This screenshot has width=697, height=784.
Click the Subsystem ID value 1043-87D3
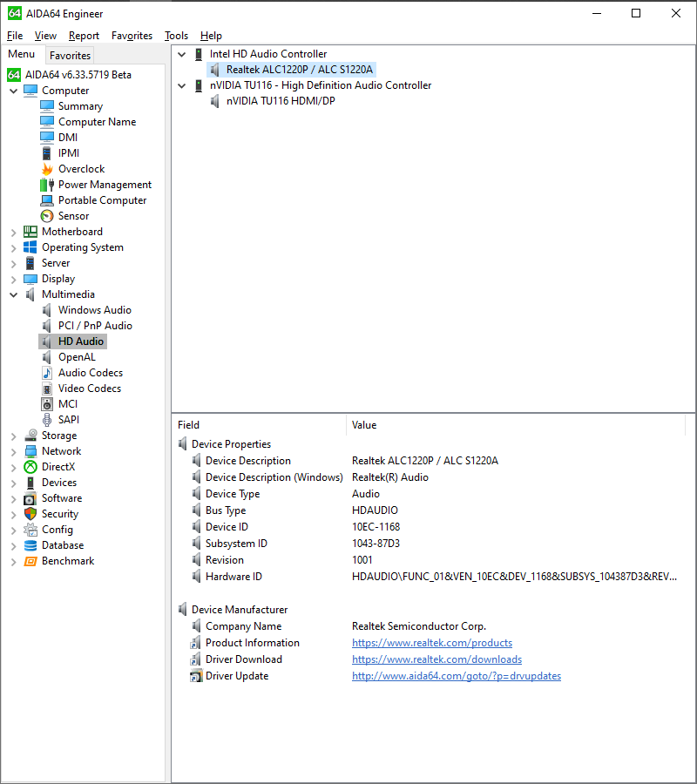point(376,544)
